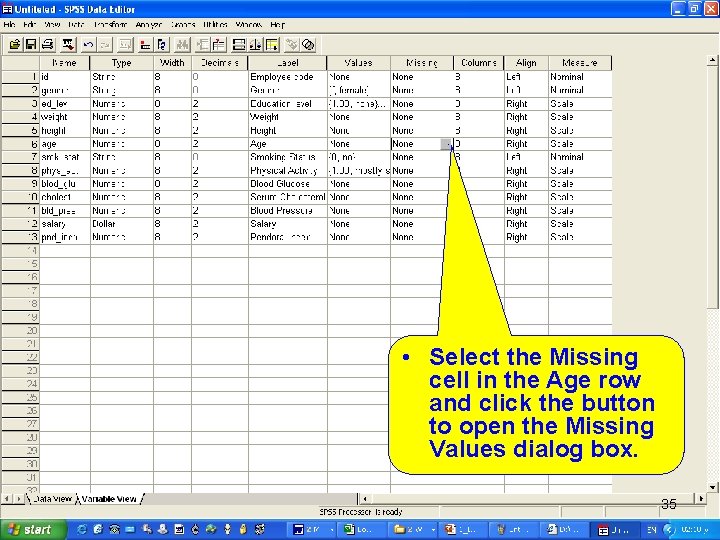Click the vertical scrollbar up arrow
This screenshot has height=540, width=720.
point(712,60)
